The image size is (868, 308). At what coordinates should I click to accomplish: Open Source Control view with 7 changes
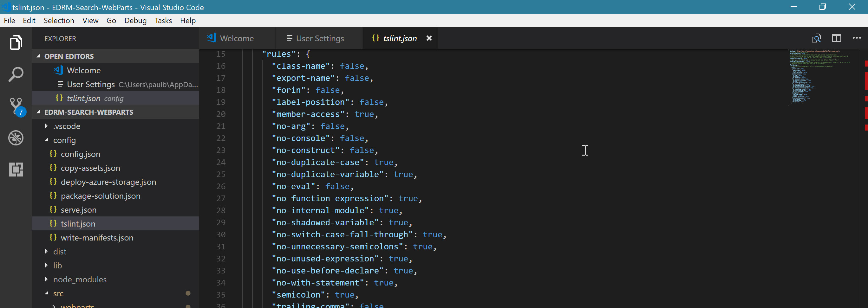(16, 106)
